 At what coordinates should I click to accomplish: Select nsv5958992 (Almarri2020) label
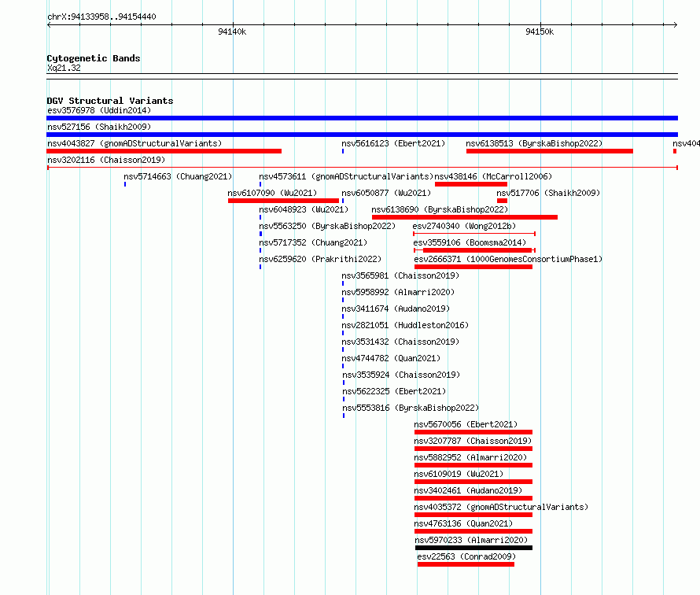[398, 292]
